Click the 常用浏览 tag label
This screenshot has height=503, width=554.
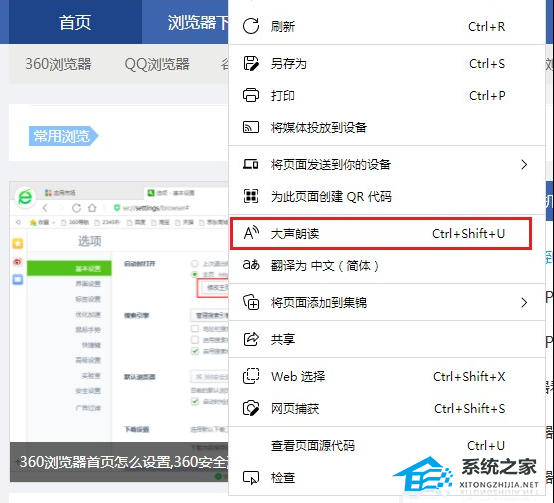(x=63, y=136)
